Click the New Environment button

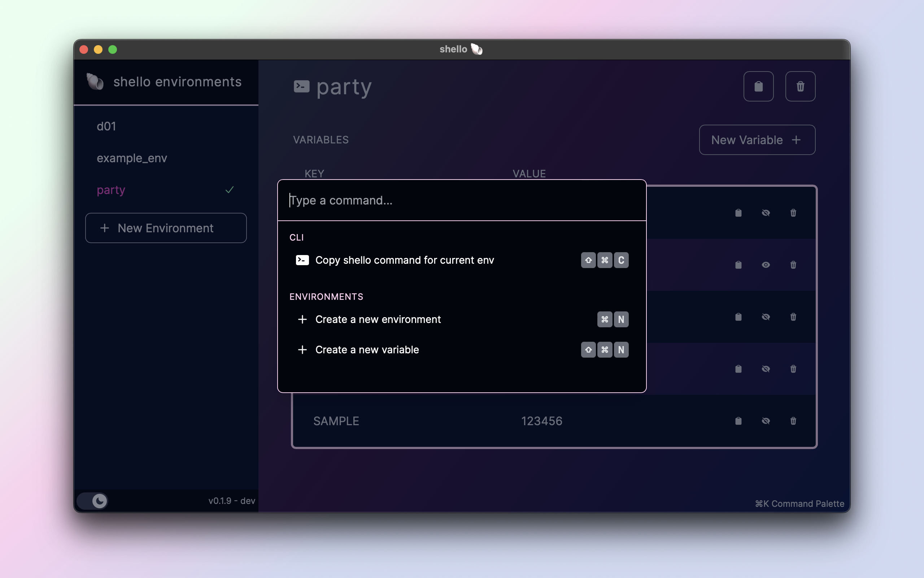166,228
